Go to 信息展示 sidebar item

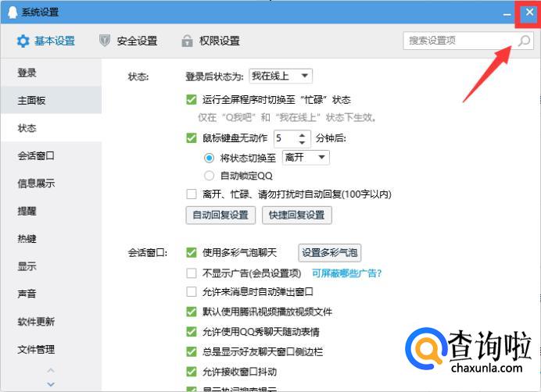(x=51, y=183)
